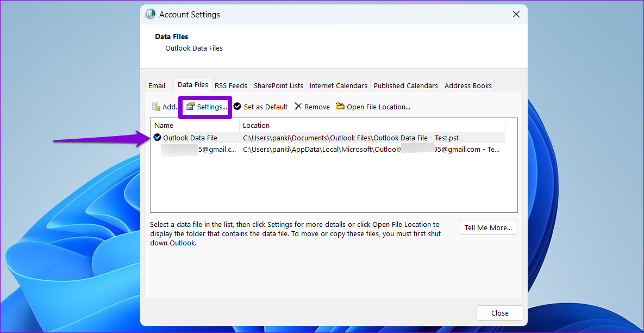This screenshot has height=333, width=644.
Task: Select the Data Files tab
Action: [192, 85]
